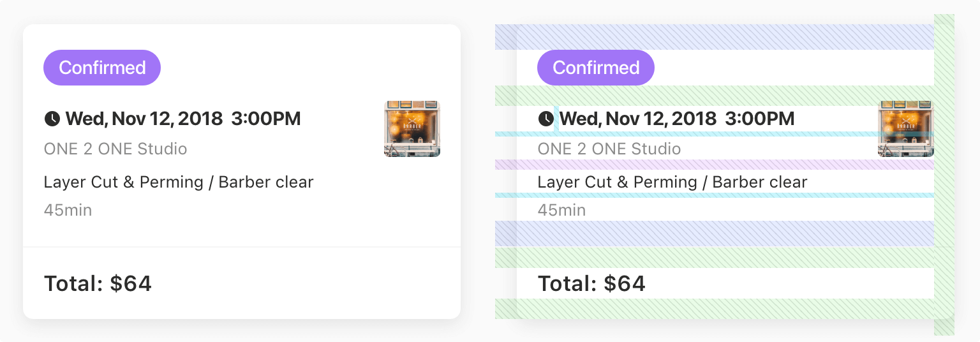Click ONE 2 ONE Studio on annotated card

(609, 149)
